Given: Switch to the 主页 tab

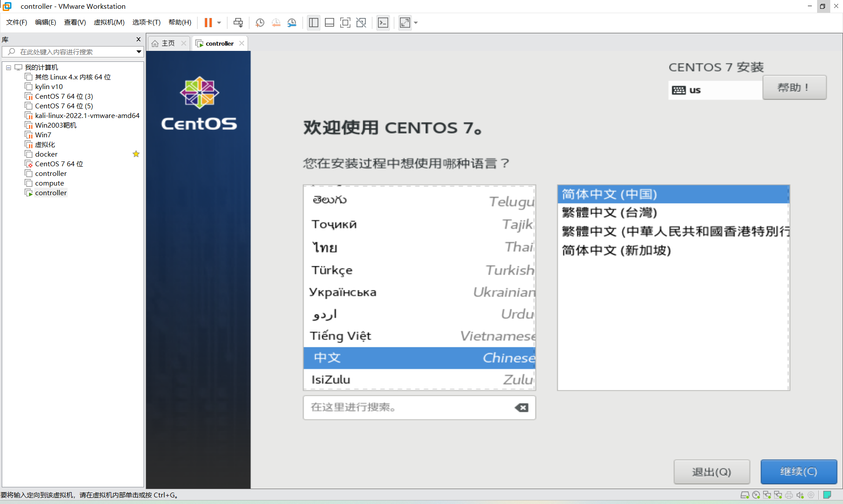Looking at the screenshot, I should 168,43.
